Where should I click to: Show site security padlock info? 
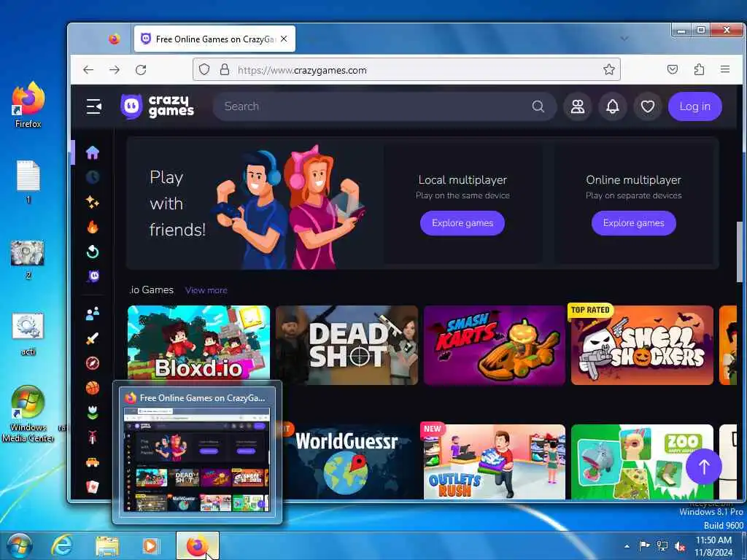(x=225, y=69)
